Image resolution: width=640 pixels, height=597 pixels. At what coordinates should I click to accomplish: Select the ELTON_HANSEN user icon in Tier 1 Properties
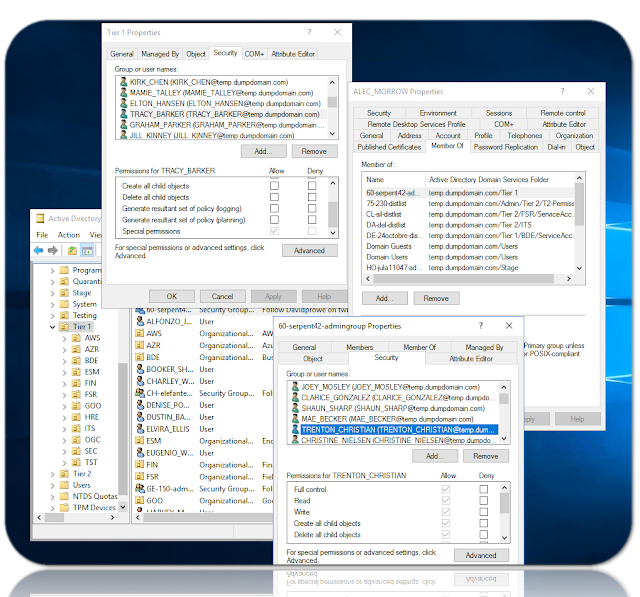tap(123, 103)
